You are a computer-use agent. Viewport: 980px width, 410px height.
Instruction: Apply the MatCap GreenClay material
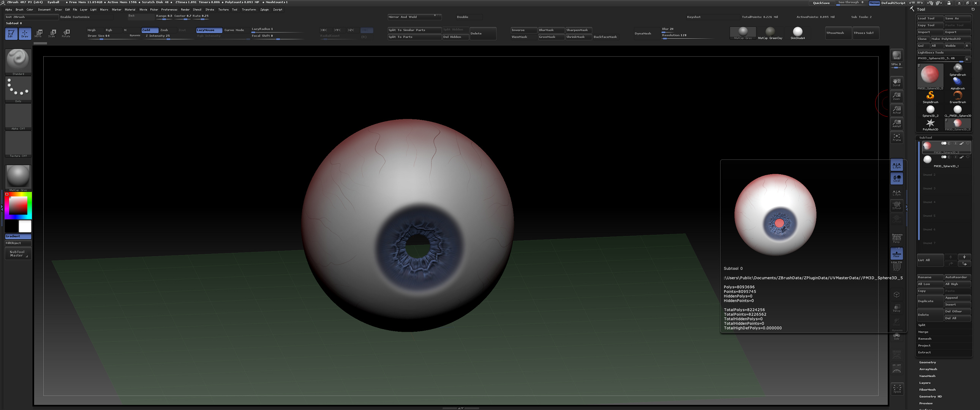pyautogui.click(x=770, y=33)
